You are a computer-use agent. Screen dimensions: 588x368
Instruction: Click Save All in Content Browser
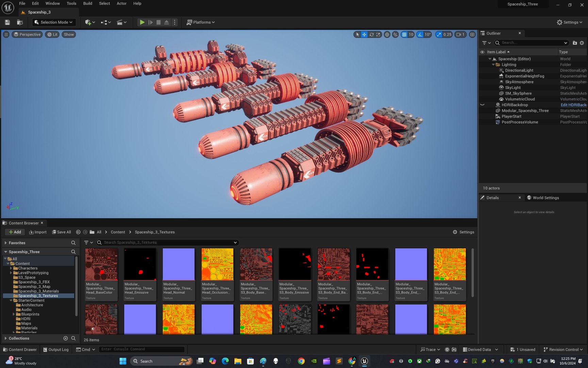(x=62, y=232)
